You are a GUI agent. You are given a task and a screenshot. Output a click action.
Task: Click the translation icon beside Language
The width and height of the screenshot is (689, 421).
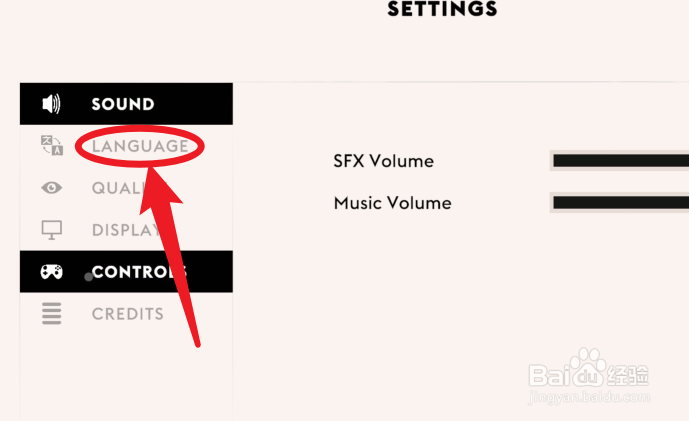52,145
